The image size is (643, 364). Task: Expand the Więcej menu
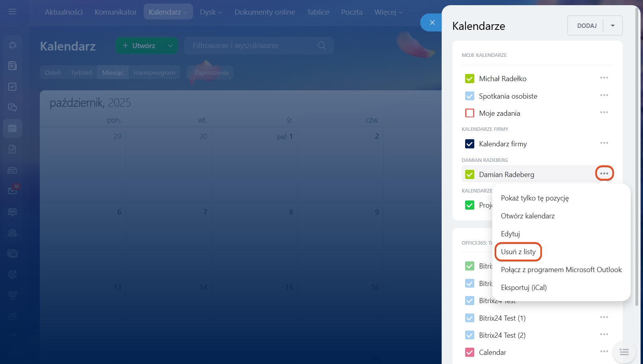pos(389,12)
